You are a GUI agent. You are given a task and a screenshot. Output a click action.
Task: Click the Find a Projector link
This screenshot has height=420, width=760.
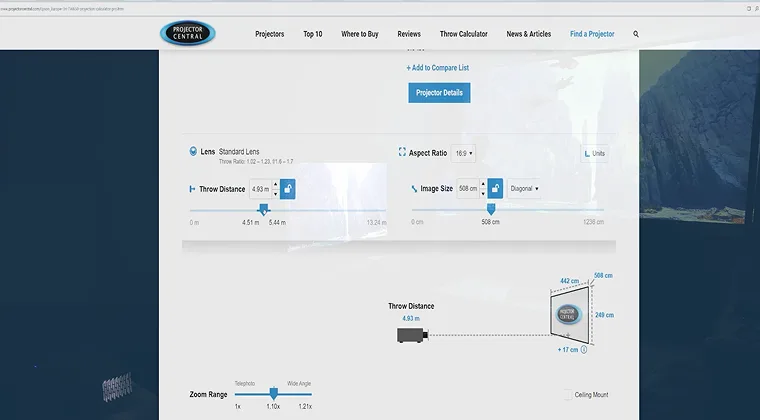click(x=592, y=34)
